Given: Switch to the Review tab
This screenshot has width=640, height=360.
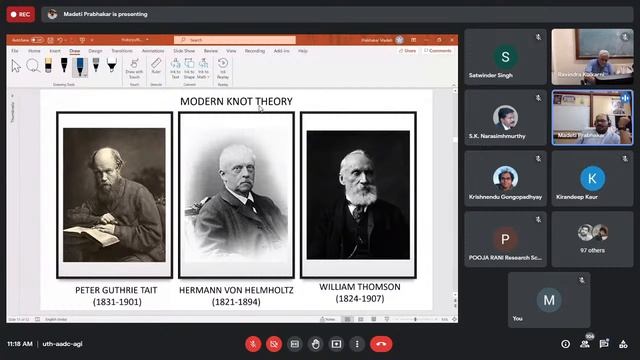Looking at the screenshot, I should pyautogui.click(x=211, y=51).
